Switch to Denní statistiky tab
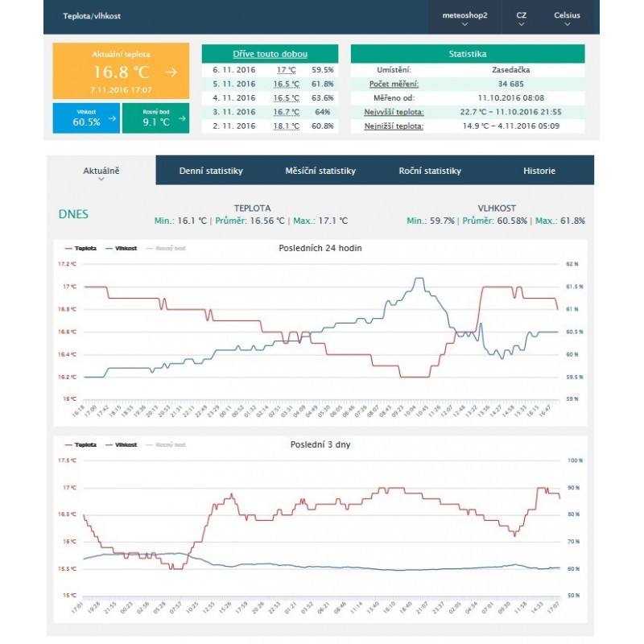Viewport: 644px width, 644px height. pyautogui.click(x=210, y=171)
